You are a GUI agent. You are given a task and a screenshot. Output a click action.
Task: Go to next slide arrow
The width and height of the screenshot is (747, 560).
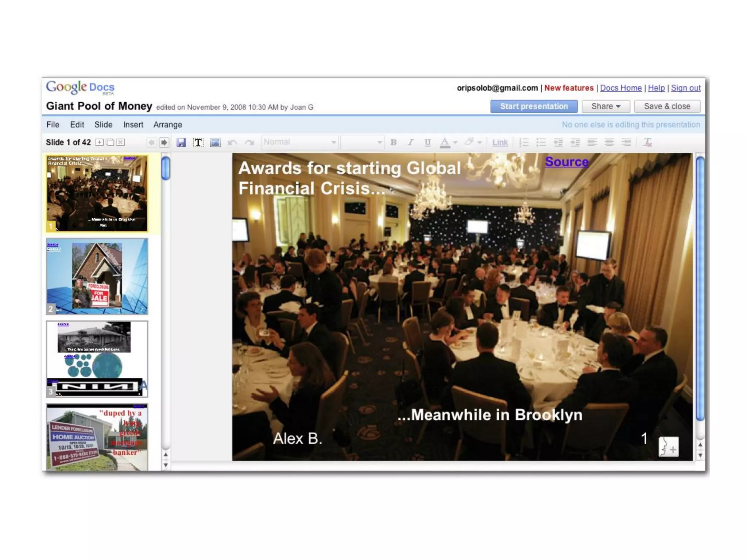[164, 143]
